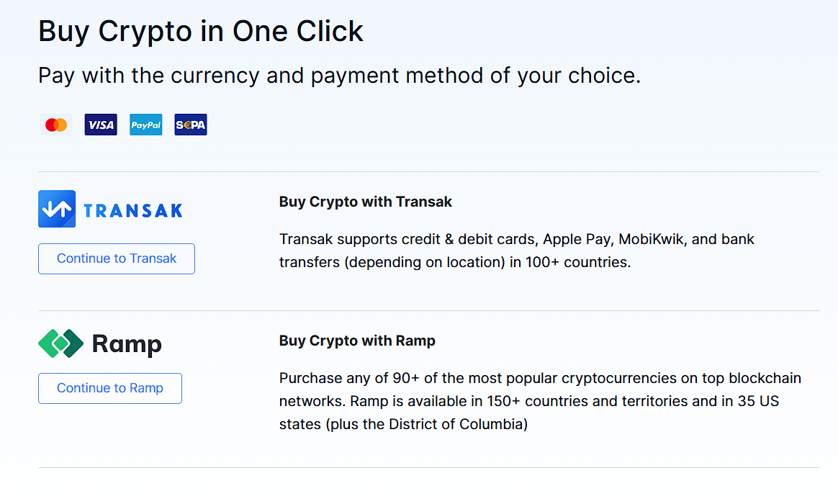Open Continue to Ramp button
This screenshot has height=504, width=838.
point(110,388)
